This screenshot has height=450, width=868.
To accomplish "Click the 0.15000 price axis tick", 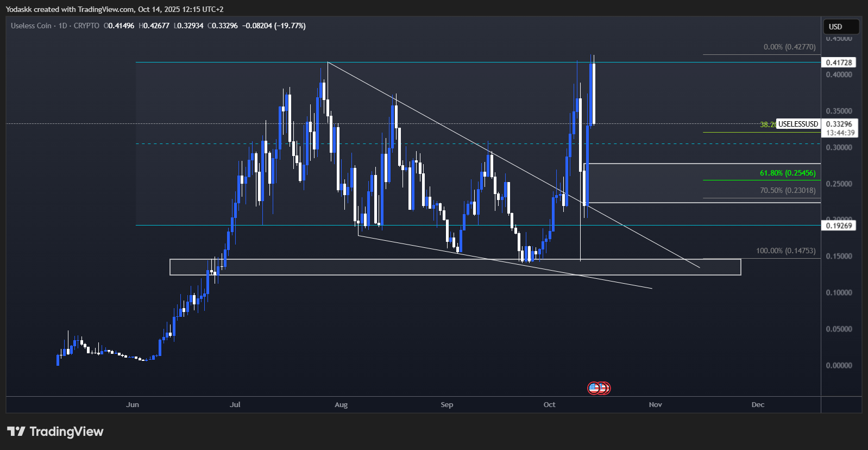I will (x=839, y=256).
